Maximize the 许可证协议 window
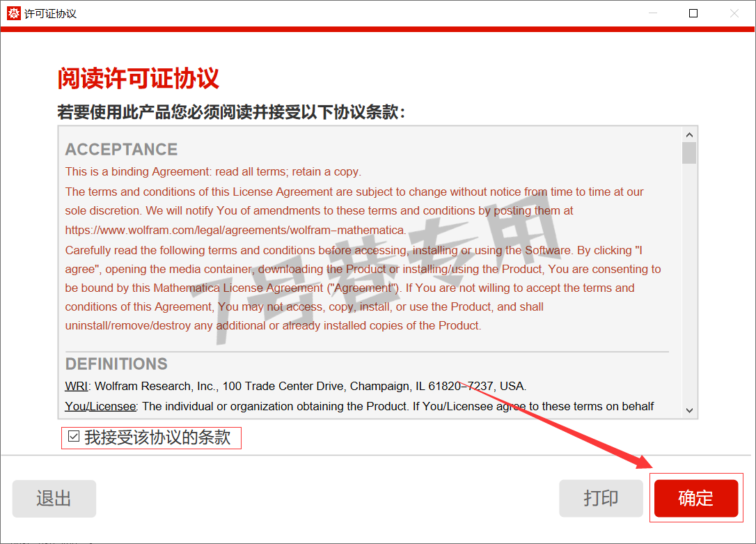This screenshot has height=544, width=756. pos(693,13)
